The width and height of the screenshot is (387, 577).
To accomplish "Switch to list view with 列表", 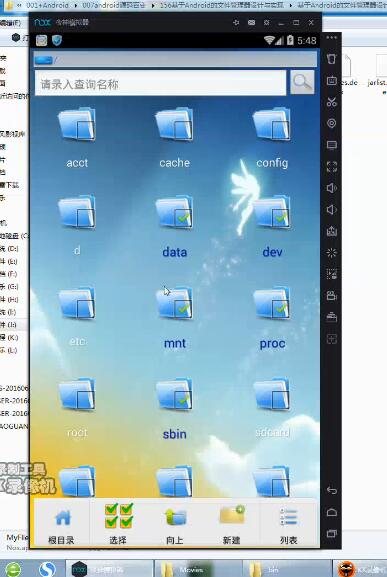I will [288, 517].
